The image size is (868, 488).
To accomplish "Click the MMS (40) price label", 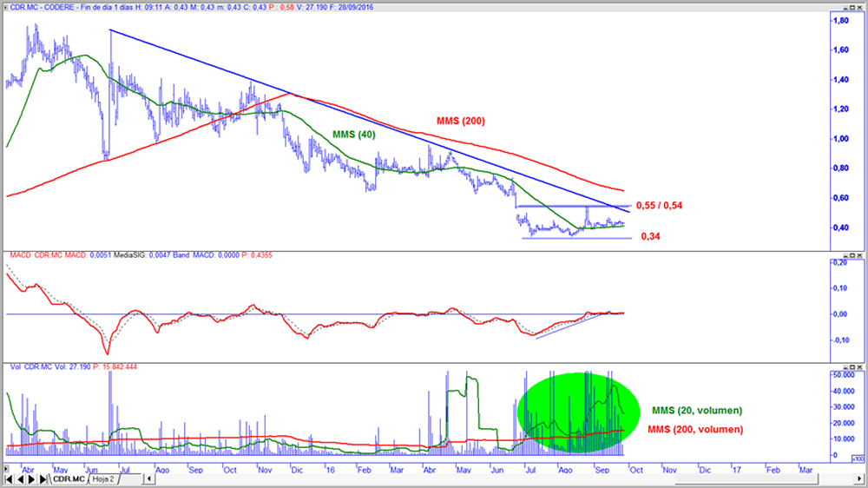I will tap(354, 135).
